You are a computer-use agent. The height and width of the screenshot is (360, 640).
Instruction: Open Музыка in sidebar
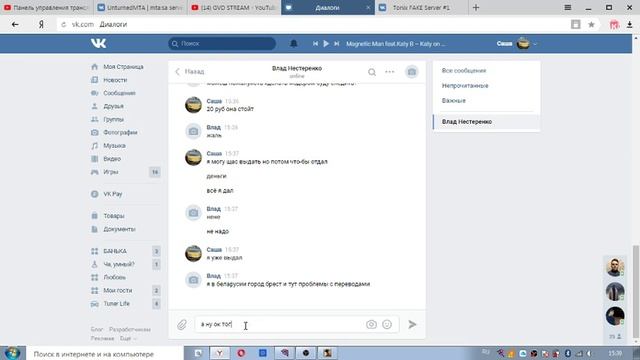114,145
